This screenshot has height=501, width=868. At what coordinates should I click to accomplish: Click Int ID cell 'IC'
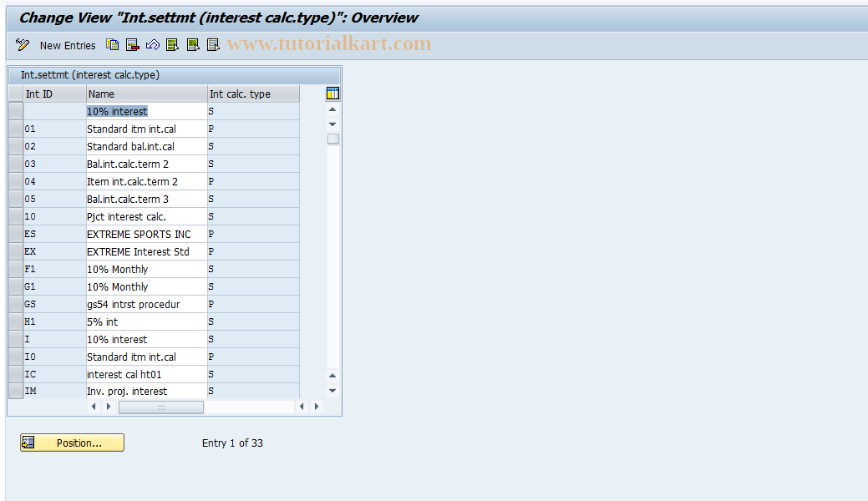click(x=55, y=375)
